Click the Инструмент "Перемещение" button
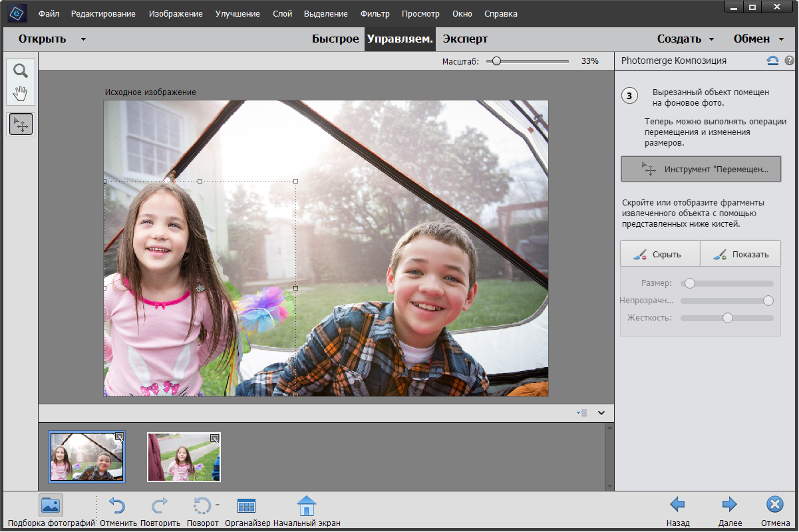Viewport: 799px width, 532px height. pyautogui.click(x=701, y=169)
